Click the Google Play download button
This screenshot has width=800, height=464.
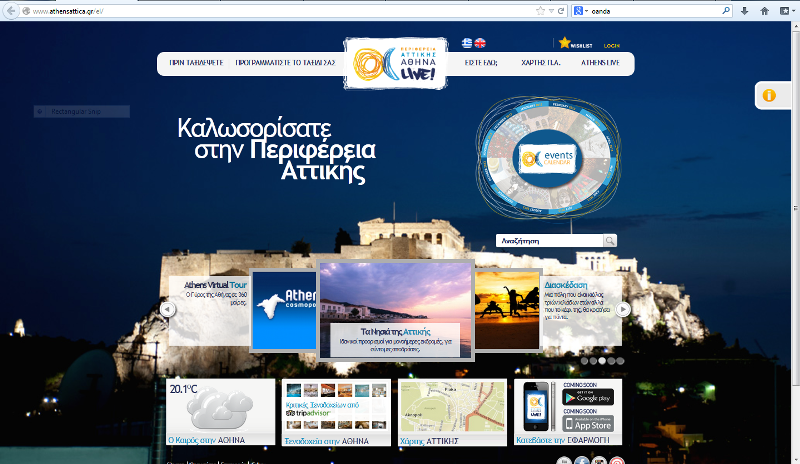[x=588, y=398]
